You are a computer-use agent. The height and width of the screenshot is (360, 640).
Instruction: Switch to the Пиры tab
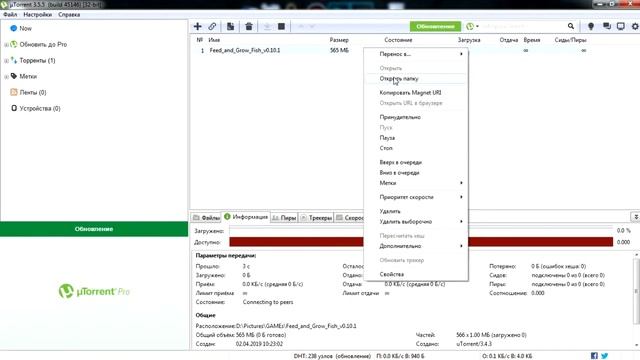(284, 218)
